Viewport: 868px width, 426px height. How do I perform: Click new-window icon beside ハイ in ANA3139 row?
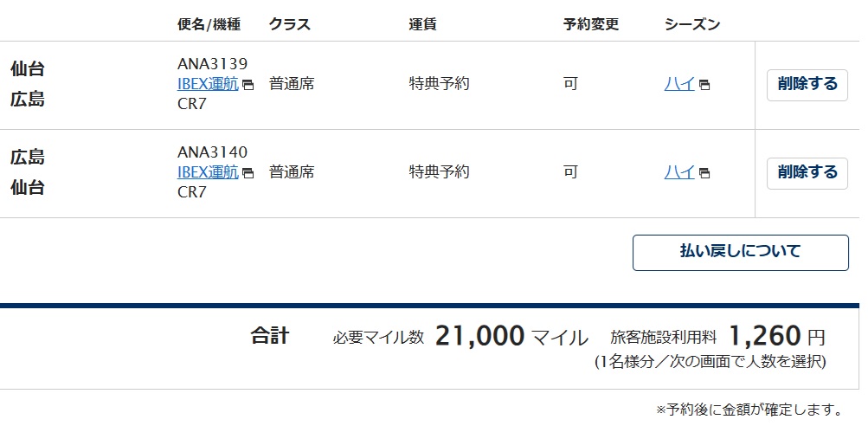point(704,86)
